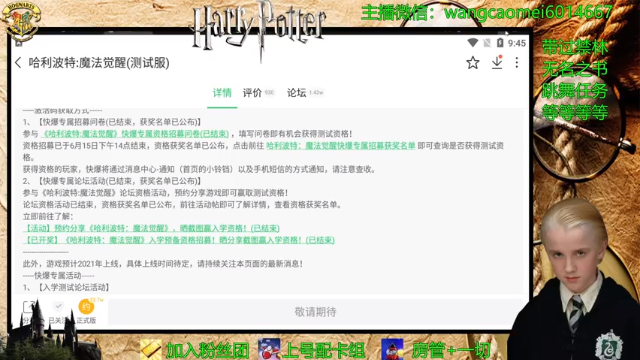Click the 加入粉丝团 overlay text
The width and height of the screenshot is (640, 360).
(207, 350)
